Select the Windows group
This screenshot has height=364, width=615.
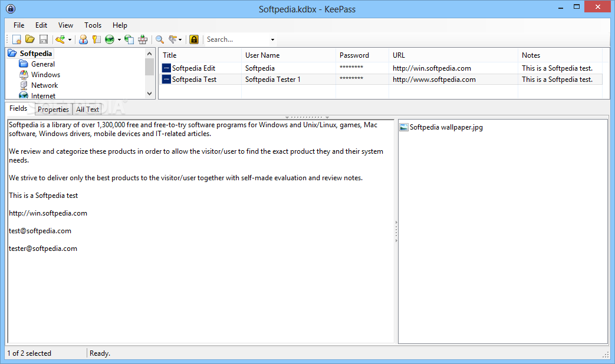[x=45, y=74]
